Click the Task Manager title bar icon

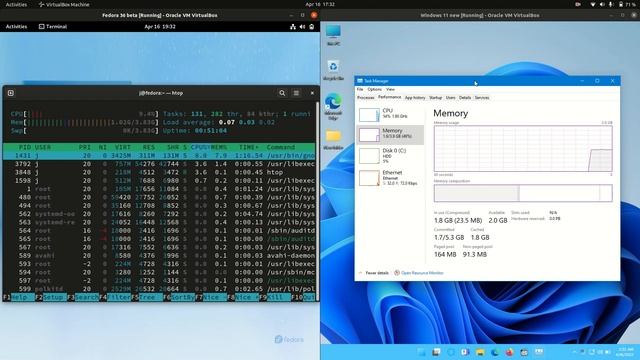360,81
